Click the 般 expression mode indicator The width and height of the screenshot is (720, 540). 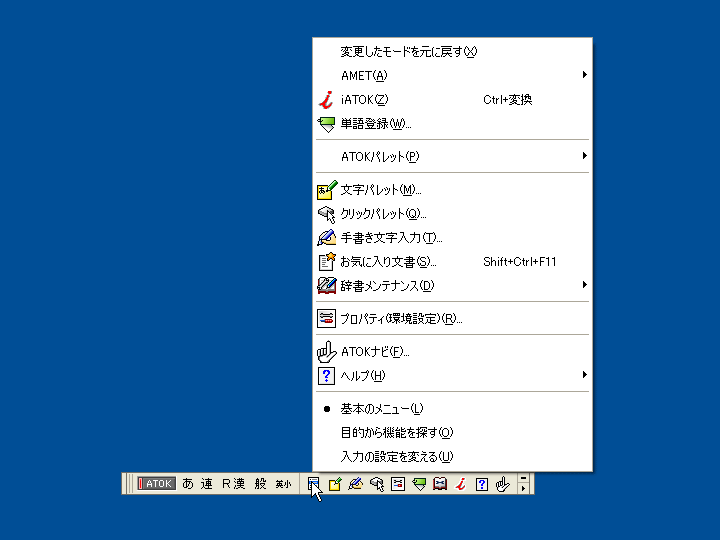coord(260,484)
